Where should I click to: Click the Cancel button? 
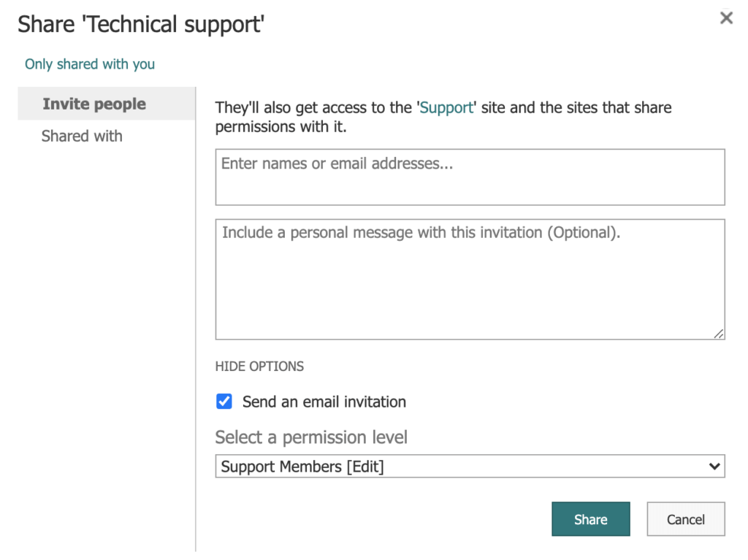pyautogui.click(x=685, y=519)
